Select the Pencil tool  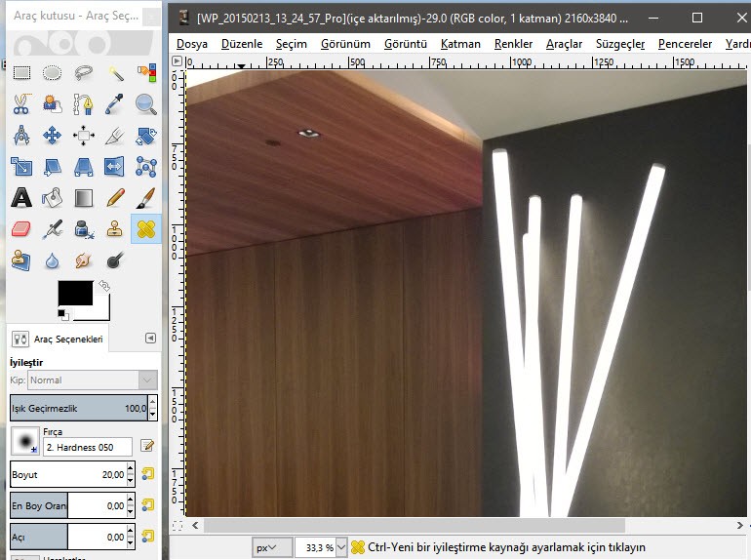point(115,198)
